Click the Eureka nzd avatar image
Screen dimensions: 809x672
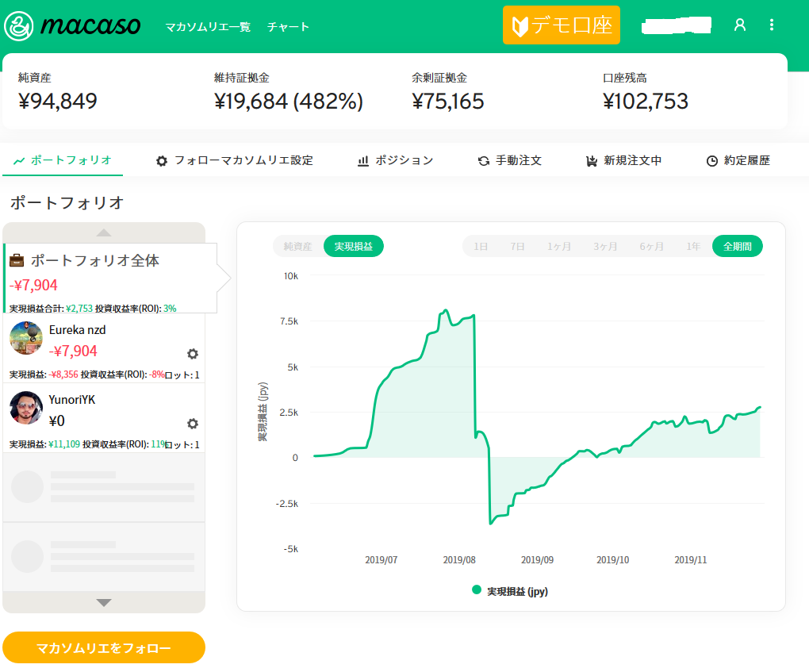coord(26,338)
